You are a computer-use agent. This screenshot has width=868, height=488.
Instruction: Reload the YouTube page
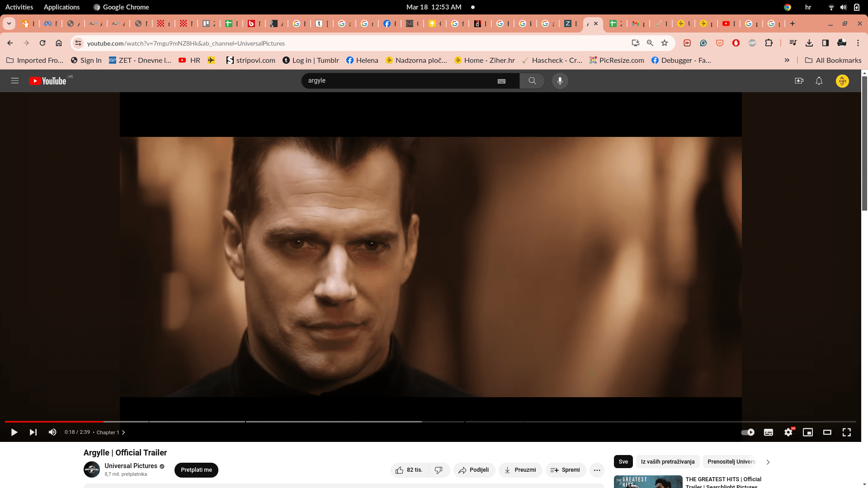(42, 43)
